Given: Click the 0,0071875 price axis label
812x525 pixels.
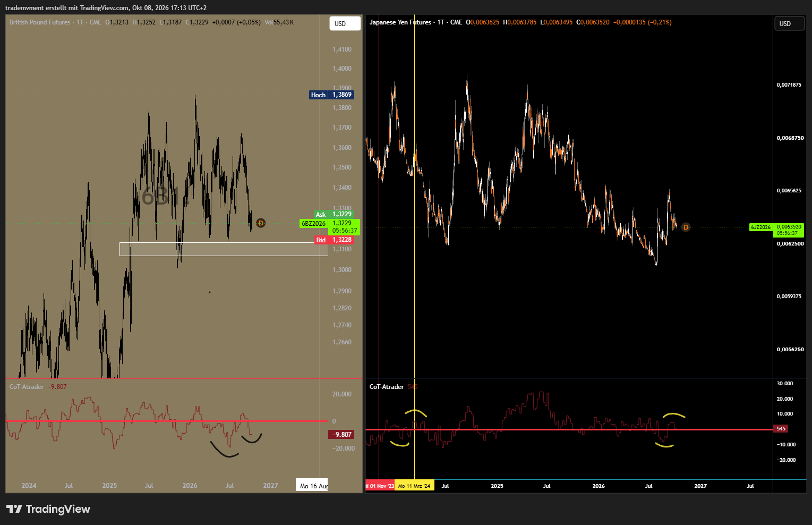Looking at the screenshot, I should point(789,85).
